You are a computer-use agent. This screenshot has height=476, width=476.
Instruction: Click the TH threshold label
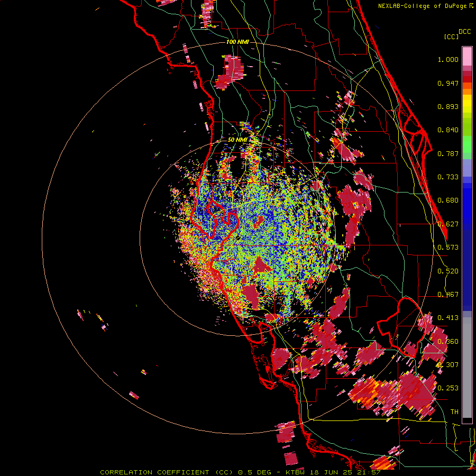tap(454, 412)
